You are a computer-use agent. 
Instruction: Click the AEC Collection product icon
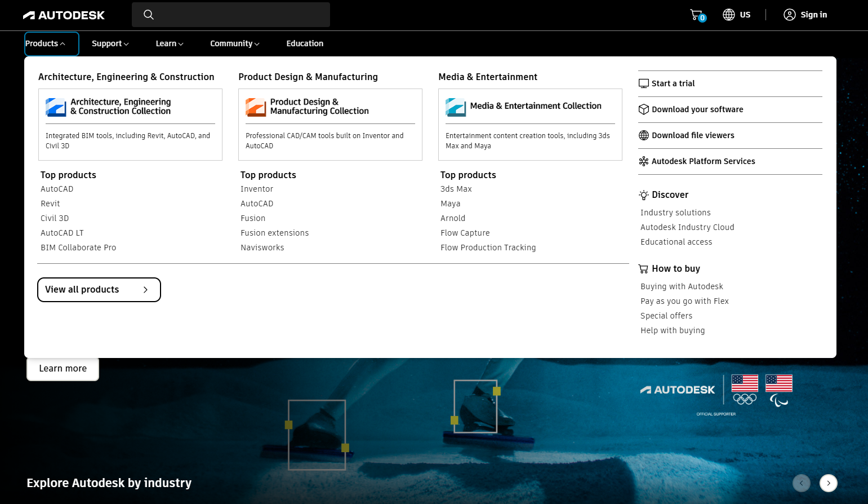(56, 107)
